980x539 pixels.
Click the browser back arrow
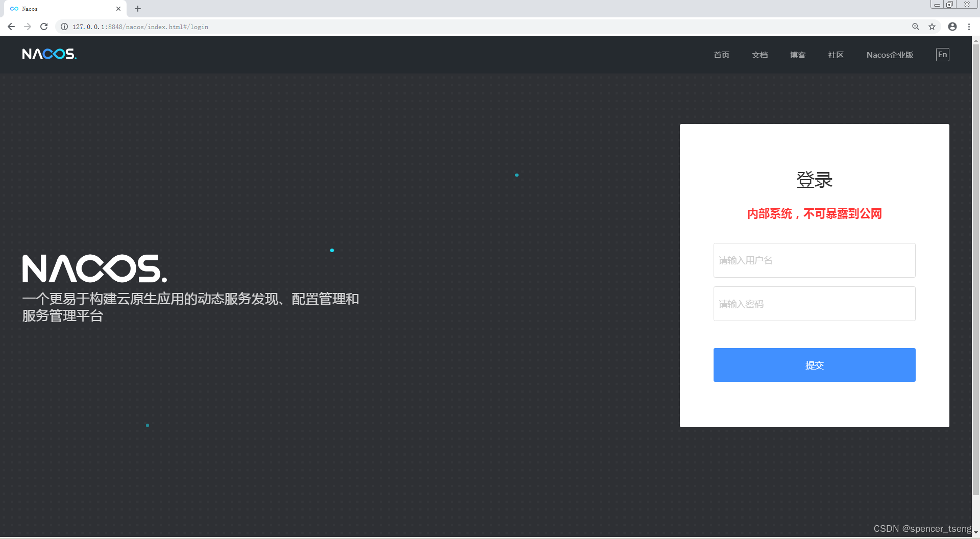pos(11,27)
